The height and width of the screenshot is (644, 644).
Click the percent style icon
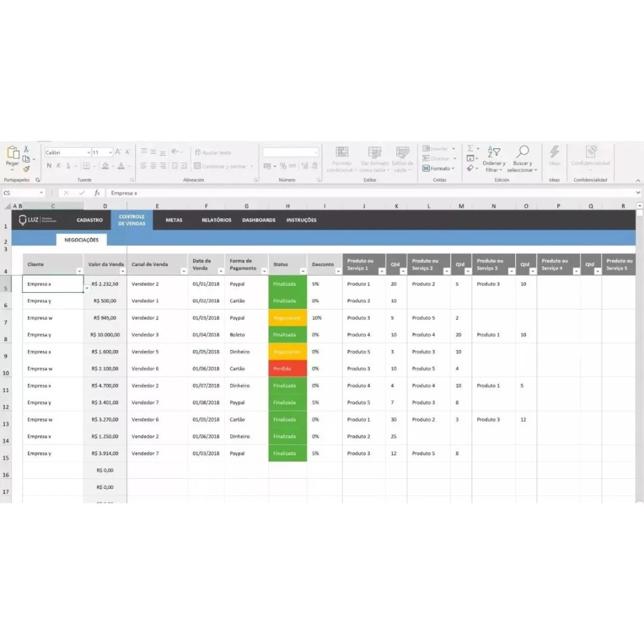pos(283,166)
